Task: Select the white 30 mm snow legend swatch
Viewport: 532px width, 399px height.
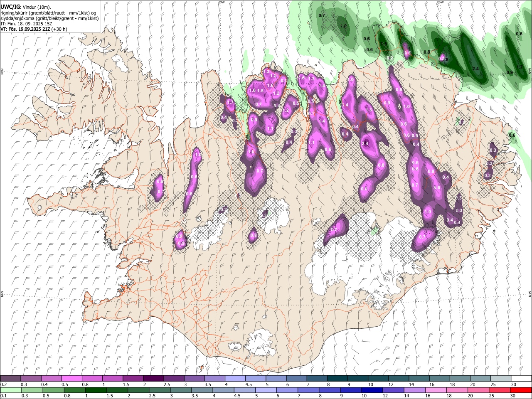Action: (x=520, y=379)
